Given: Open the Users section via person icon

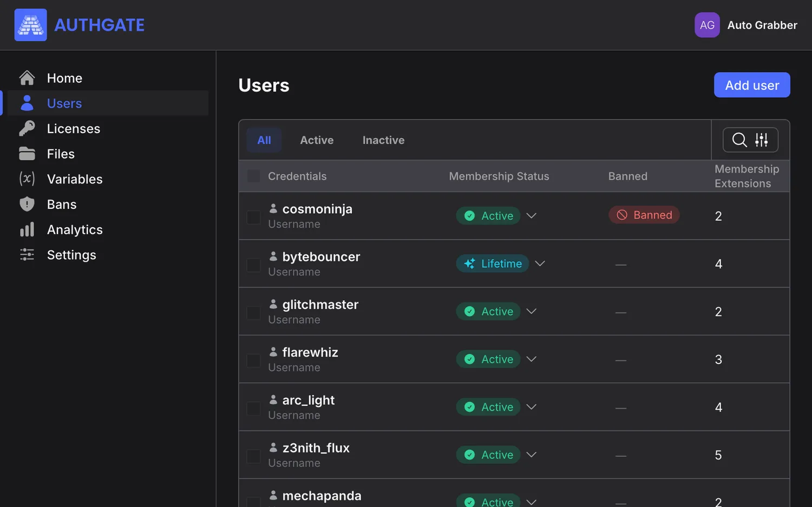Looking at the screenshot, I should point(27,103).
